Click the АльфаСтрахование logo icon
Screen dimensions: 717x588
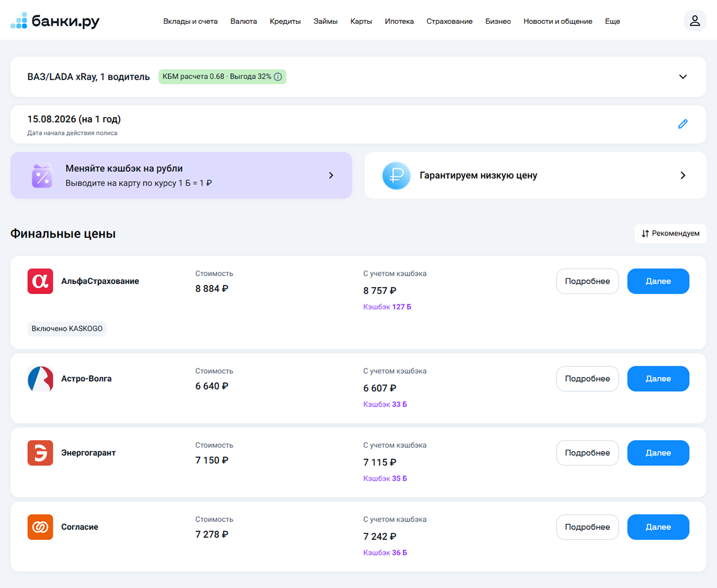(40, 281)
